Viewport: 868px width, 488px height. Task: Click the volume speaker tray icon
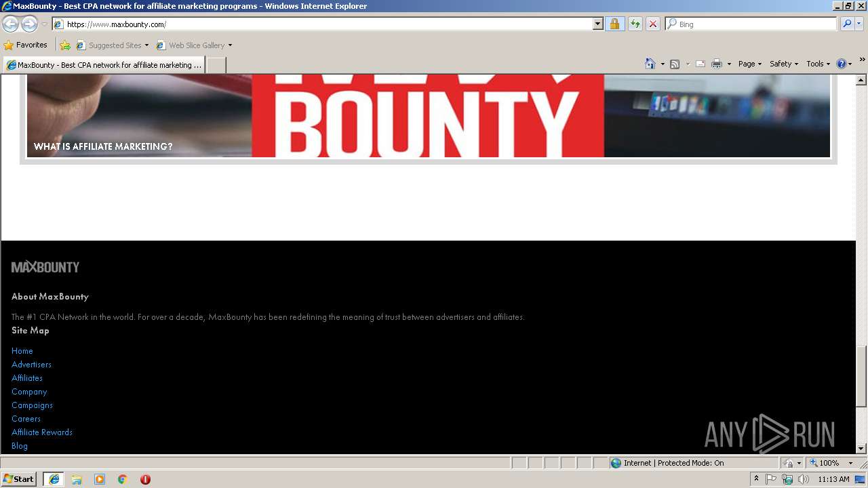(804, 479)
